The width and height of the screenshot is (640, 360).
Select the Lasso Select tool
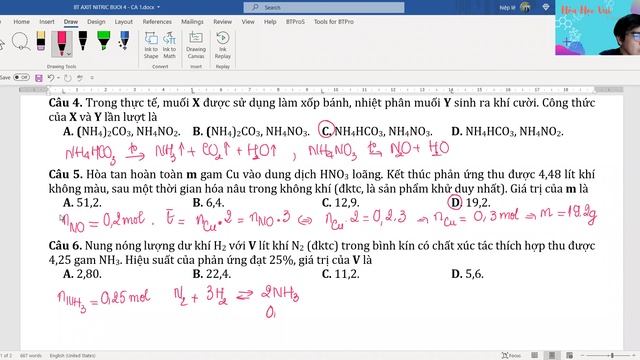point(20,42)
